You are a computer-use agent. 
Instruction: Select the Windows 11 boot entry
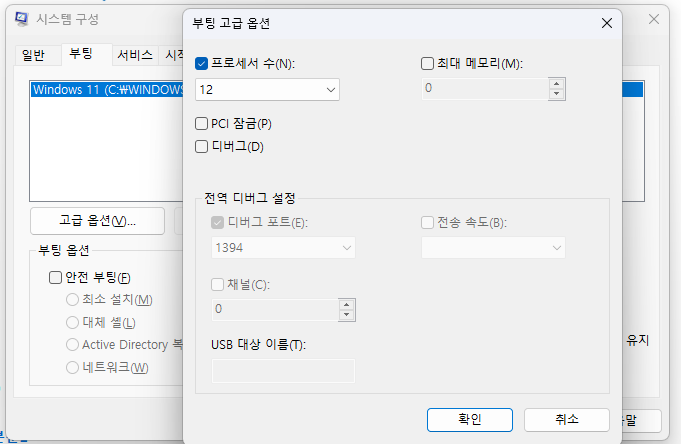pos(108,90)
